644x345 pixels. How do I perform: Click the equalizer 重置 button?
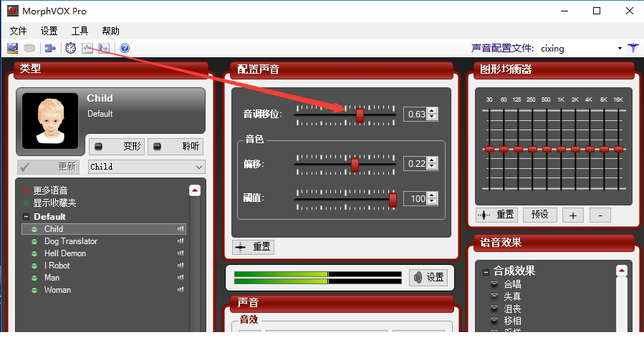tap(497, 215)
